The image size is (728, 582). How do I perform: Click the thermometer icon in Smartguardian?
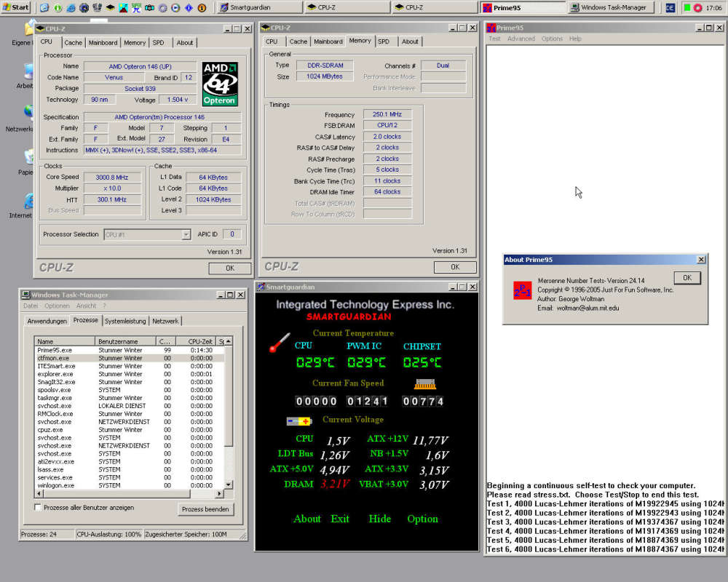(x=280, y=343)
